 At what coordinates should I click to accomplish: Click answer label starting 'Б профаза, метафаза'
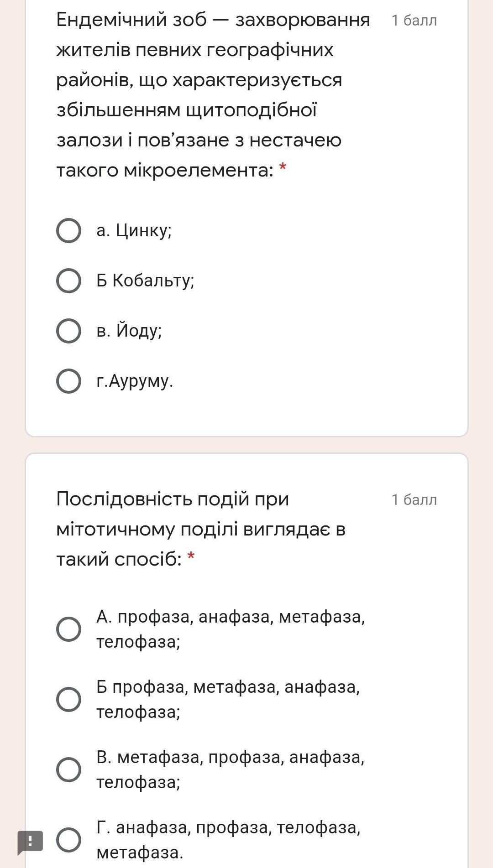pyautogui.click(x=228, y=699)
